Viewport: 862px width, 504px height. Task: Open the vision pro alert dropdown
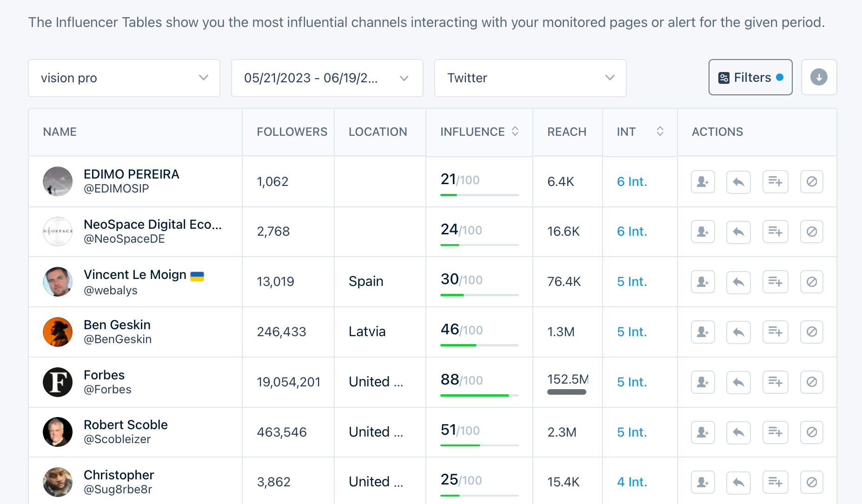pos(124,78)
